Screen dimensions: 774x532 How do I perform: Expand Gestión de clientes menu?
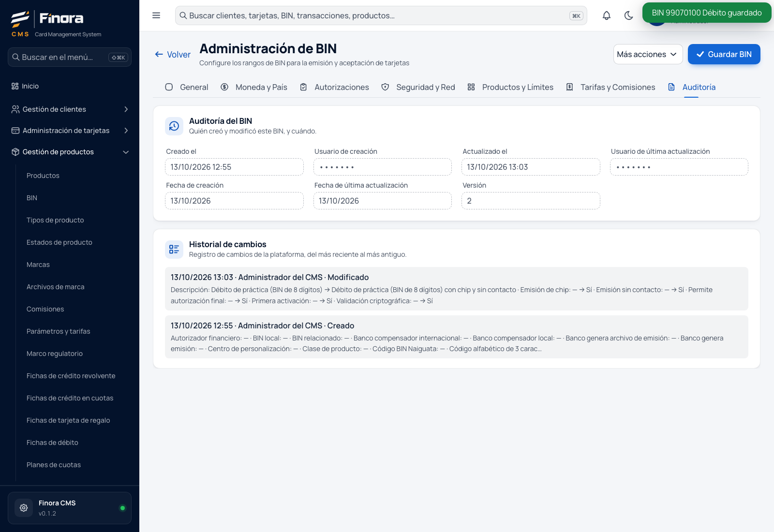coord(70,109)
